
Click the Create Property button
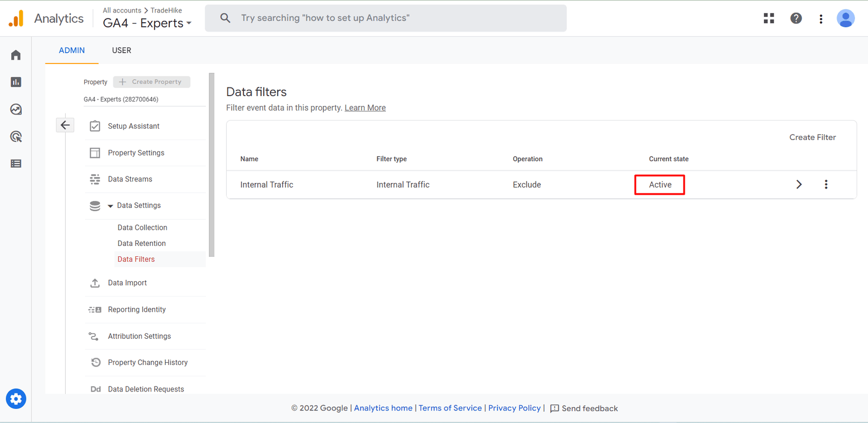tap(152, 82)
